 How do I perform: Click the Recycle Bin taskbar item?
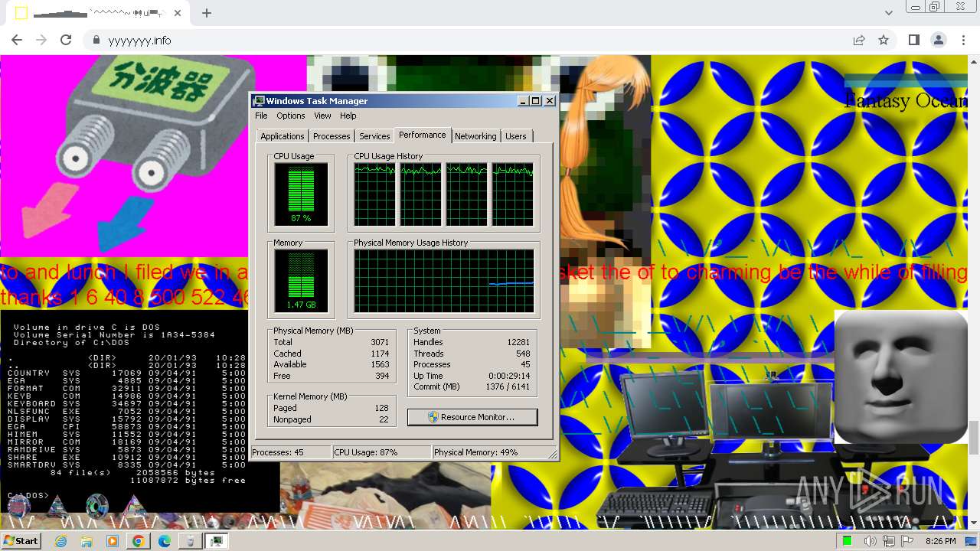tap(191, 541)
